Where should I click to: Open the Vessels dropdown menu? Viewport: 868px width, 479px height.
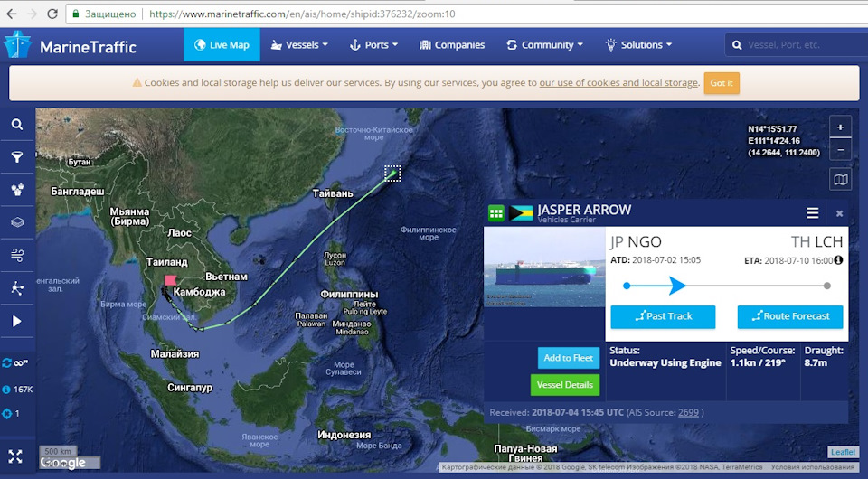point(299,45)
